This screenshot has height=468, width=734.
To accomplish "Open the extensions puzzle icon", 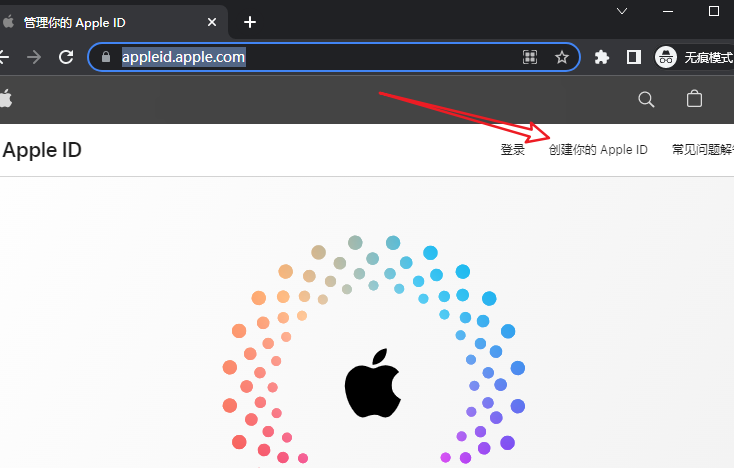I will pyautogui.click(x=602, y=57).
